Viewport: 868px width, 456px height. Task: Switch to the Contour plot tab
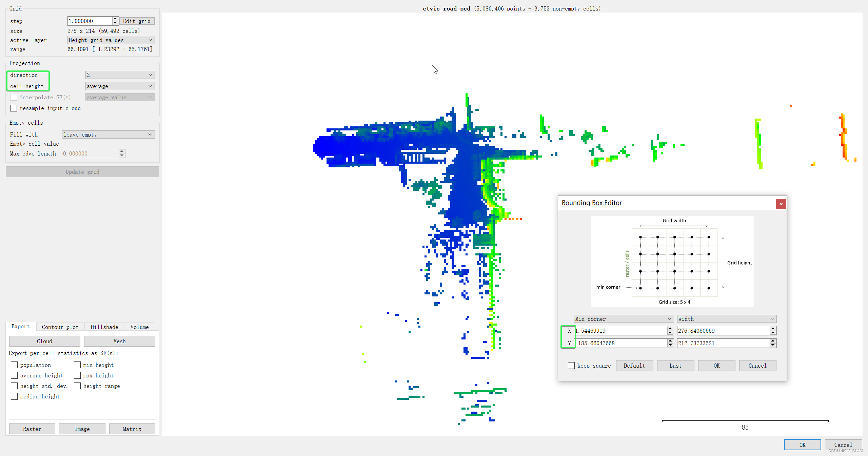[60, 327]
